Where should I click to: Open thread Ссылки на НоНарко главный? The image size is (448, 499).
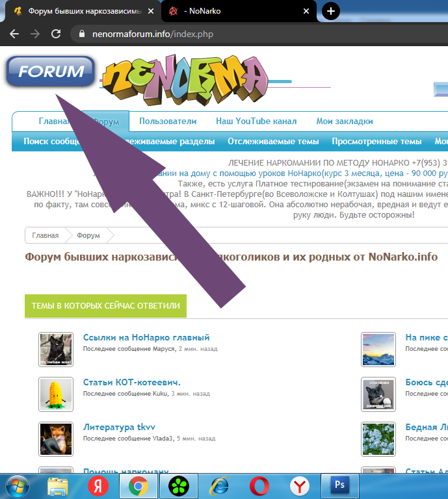[x=146, y=337]
